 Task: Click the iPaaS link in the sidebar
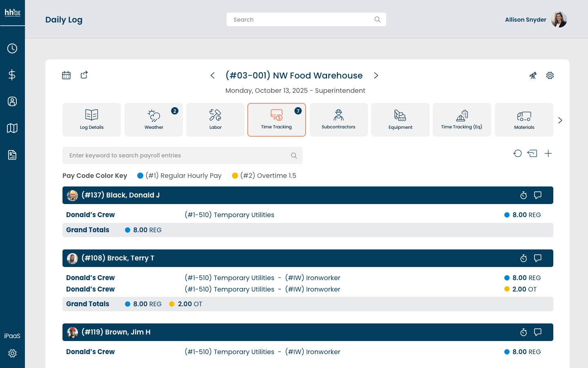pos(12,336)
